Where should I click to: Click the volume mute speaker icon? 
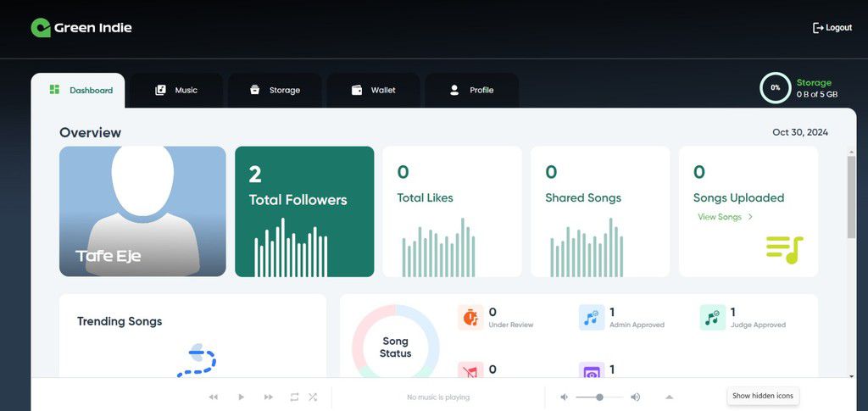click(x=565, y=397)
